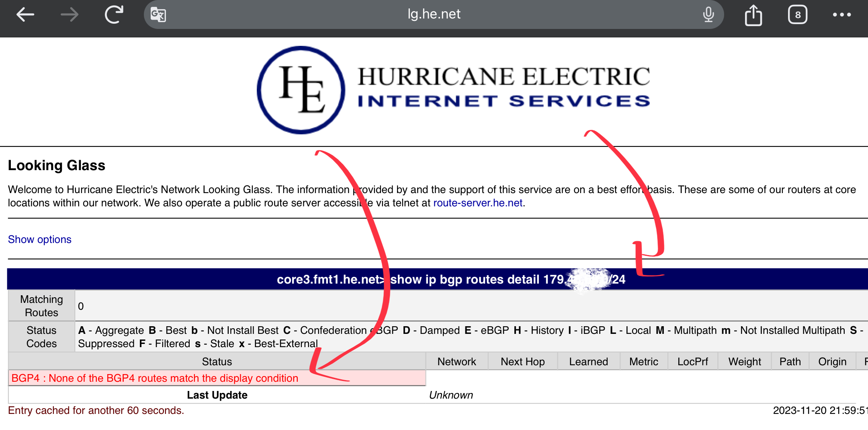
Task: Open the share sheet icon
Action: point(753,15)
